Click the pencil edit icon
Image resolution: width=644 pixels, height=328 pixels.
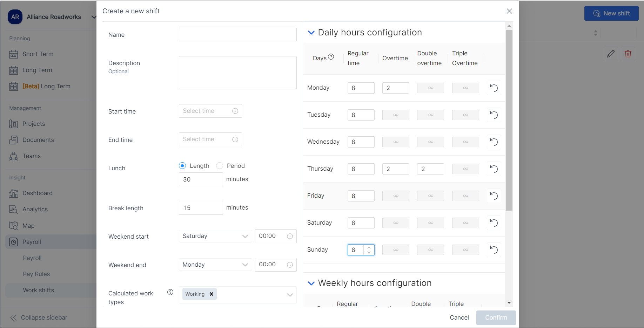(x=611, y=54)
